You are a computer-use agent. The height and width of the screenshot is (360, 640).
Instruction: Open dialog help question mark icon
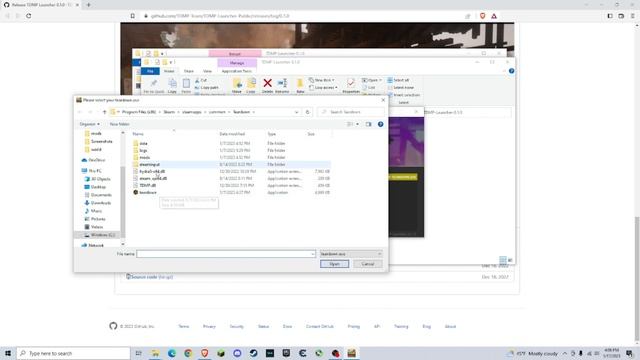(x=380, y=124)
